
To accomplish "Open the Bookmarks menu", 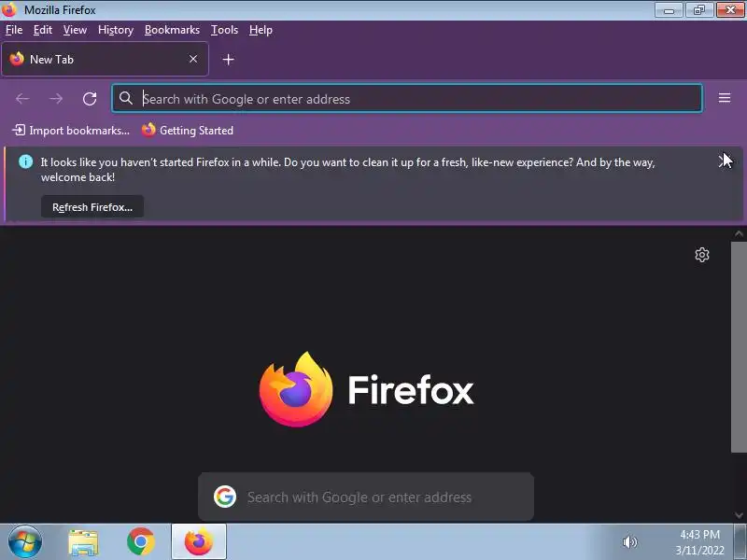I will pos(172,30).
